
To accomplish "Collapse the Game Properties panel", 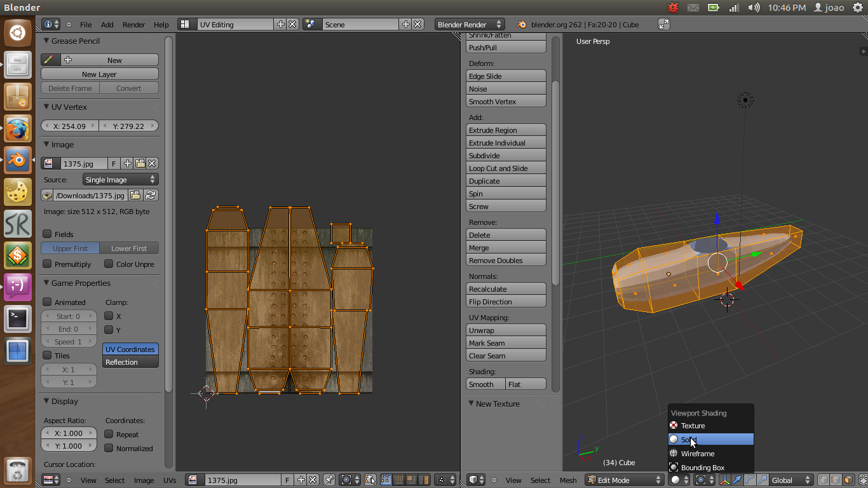I will click(46, 283).
